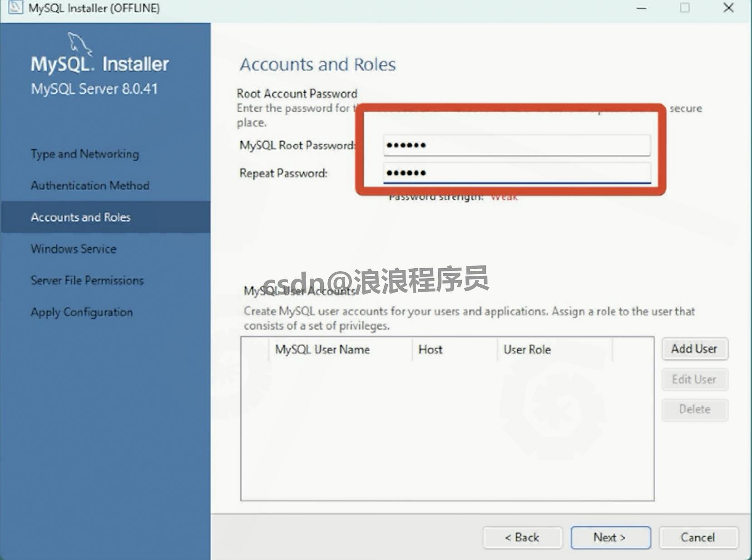This screenshot has height=560, width=752.
Task: Proceed with the Next button
Action: (610, 538)
